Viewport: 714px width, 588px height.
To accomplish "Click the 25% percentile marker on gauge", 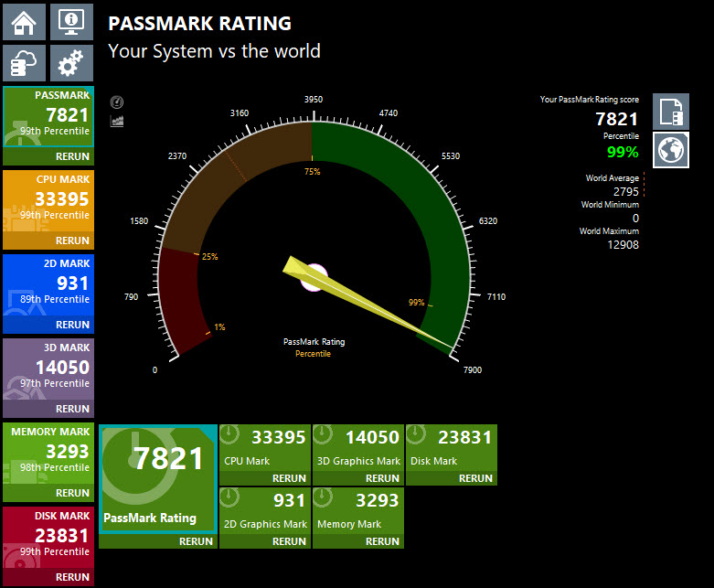I will [x=210, y=256].
